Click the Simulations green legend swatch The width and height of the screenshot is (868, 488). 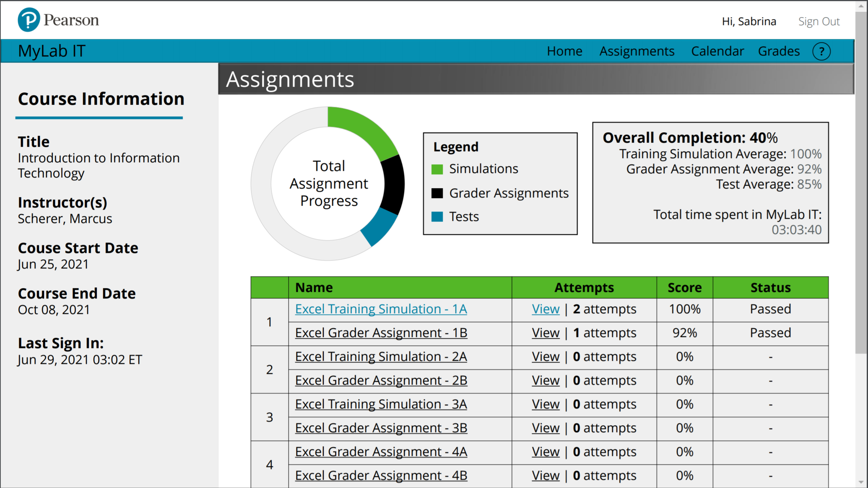(438, 169)
